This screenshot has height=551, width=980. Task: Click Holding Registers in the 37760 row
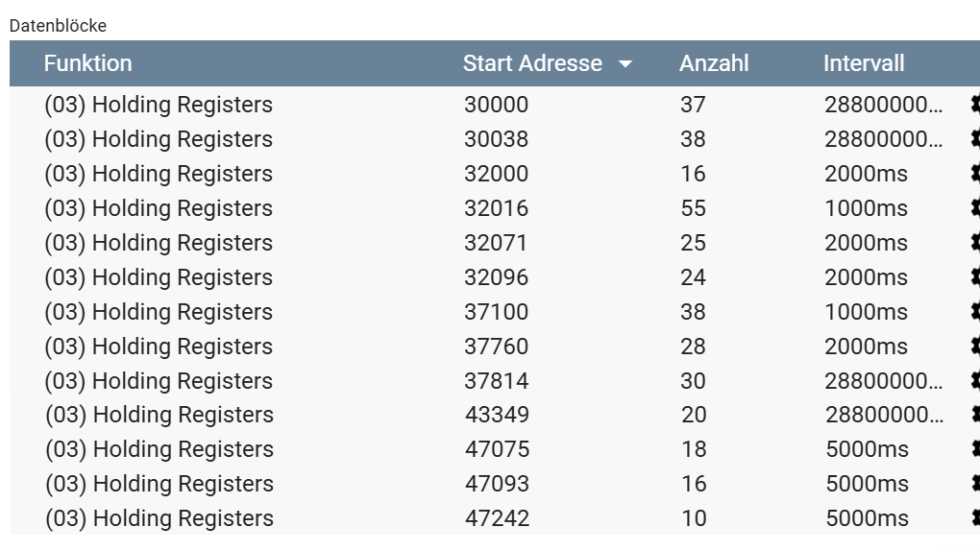coord(159,347)
